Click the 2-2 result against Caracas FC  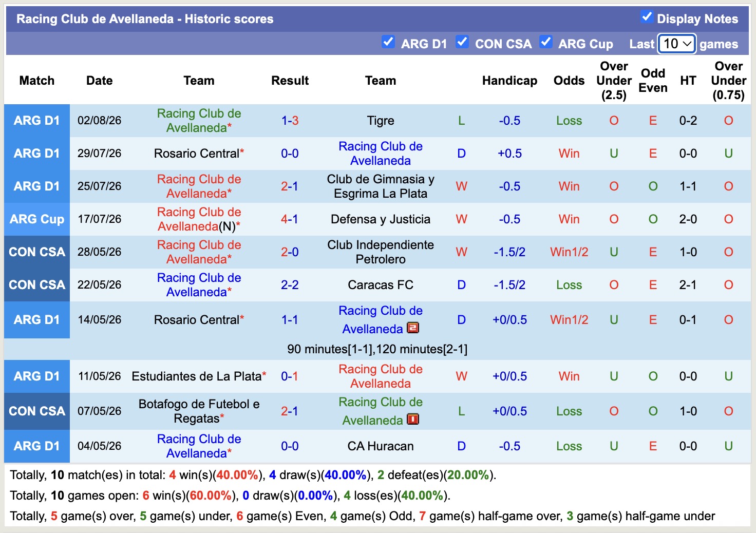[x=290, y=285]
